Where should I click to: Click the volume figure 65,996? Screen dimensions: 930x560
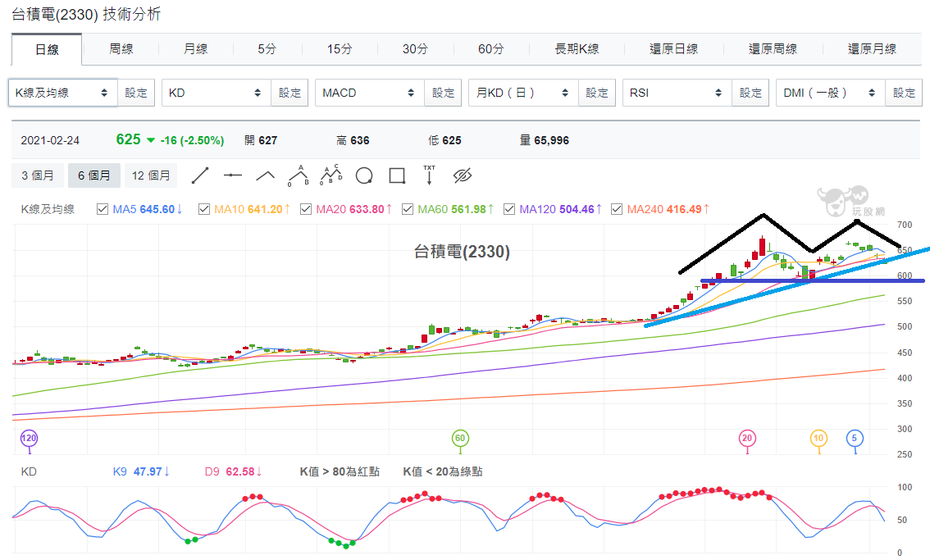552,140
